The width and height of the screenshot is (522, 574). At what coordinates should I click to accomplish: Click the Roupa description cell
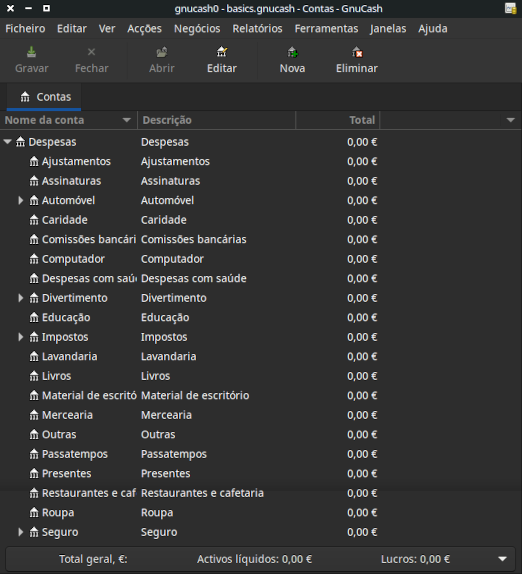(x=157, y=512)
